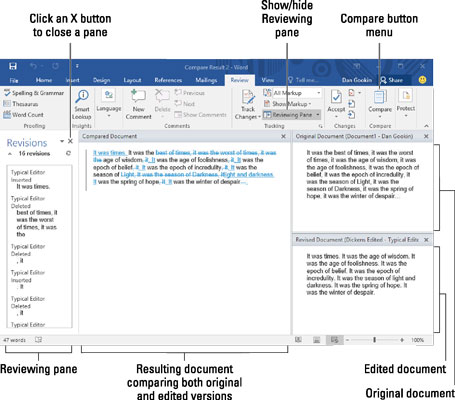
Task: Click the Save icon in title bar
Action: pos(13,66)
